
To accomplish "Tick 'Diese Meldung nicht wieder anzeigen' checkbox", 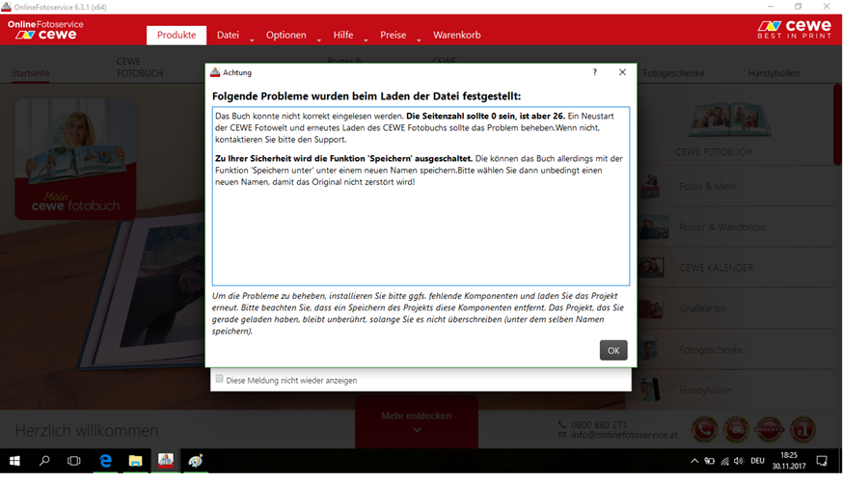I will point(219,379).
